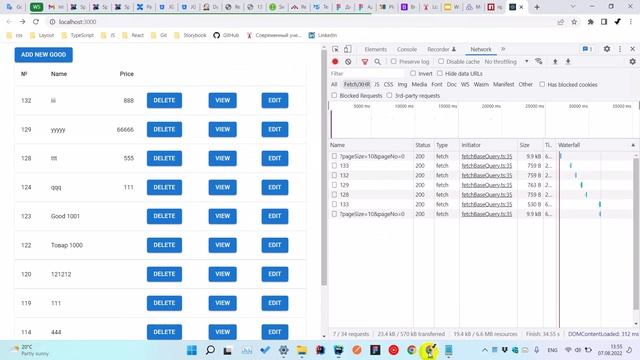Toggle browser side panel icon
This screenshot has height=360, width=640.
(604, 22)
